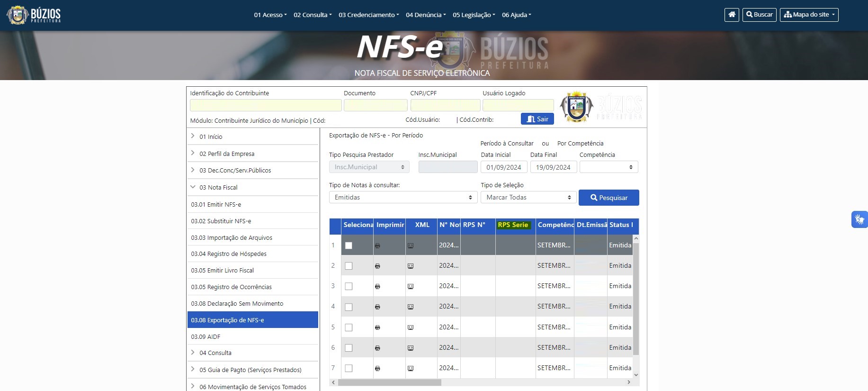Open the Tipo de Notas Emitidas dropdown

click(403, 197)
